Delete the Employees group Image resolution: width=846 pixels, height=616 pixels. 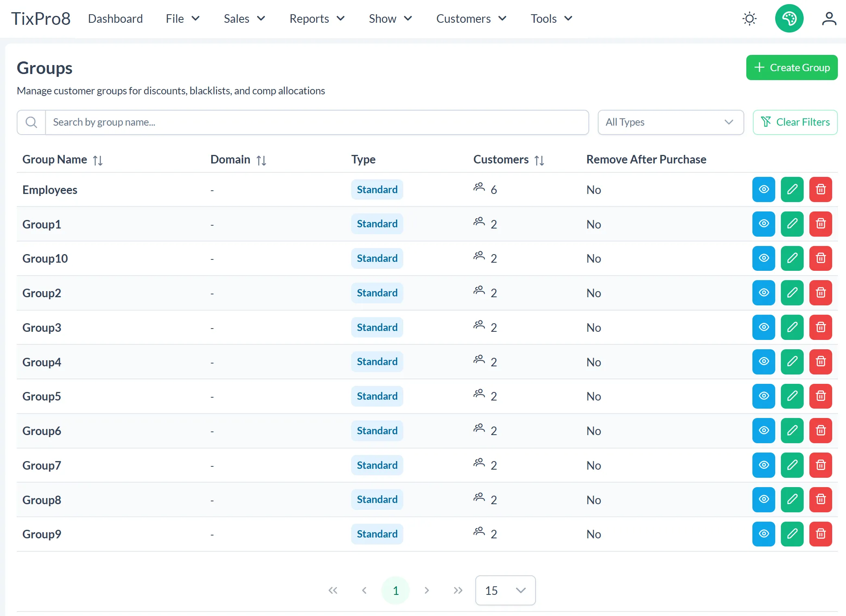click(x=820, y=189)
